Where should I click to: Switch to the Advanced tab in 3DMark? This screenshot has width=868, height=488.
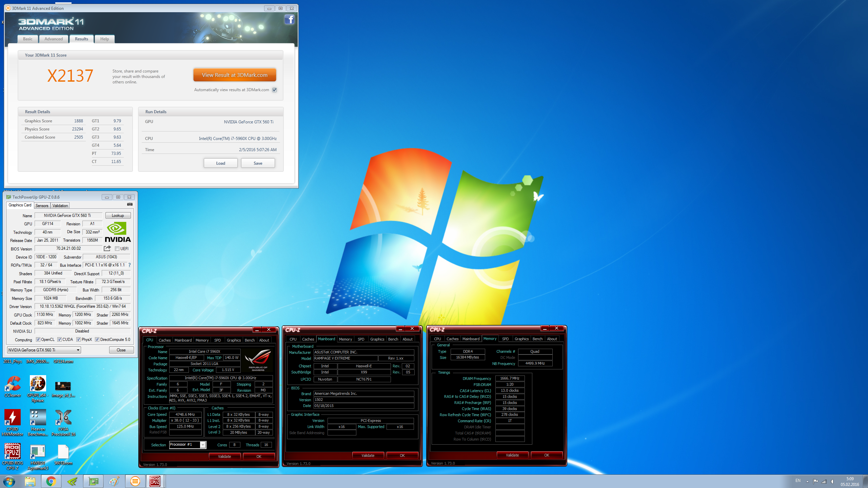[x=54, y=39]
